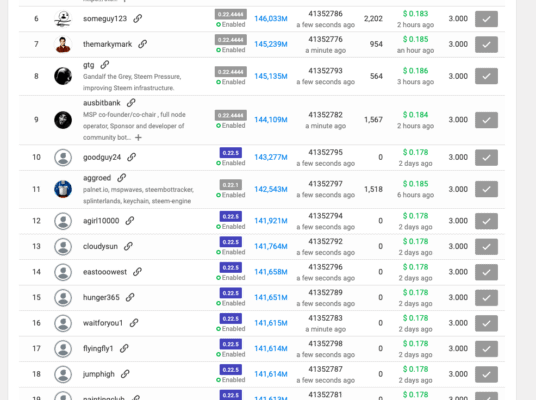Open the link icon beside aggroed

122,178
